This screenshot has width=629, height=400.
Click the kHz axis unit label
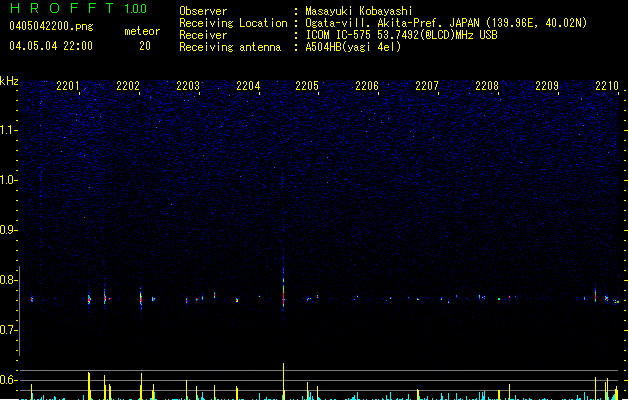pos(9,81)
